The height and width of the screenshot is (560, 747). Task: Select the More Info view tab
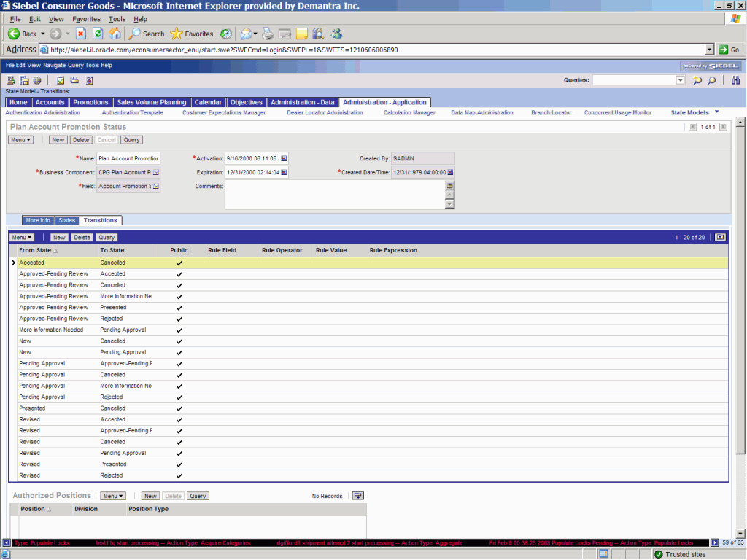(38, 220)
